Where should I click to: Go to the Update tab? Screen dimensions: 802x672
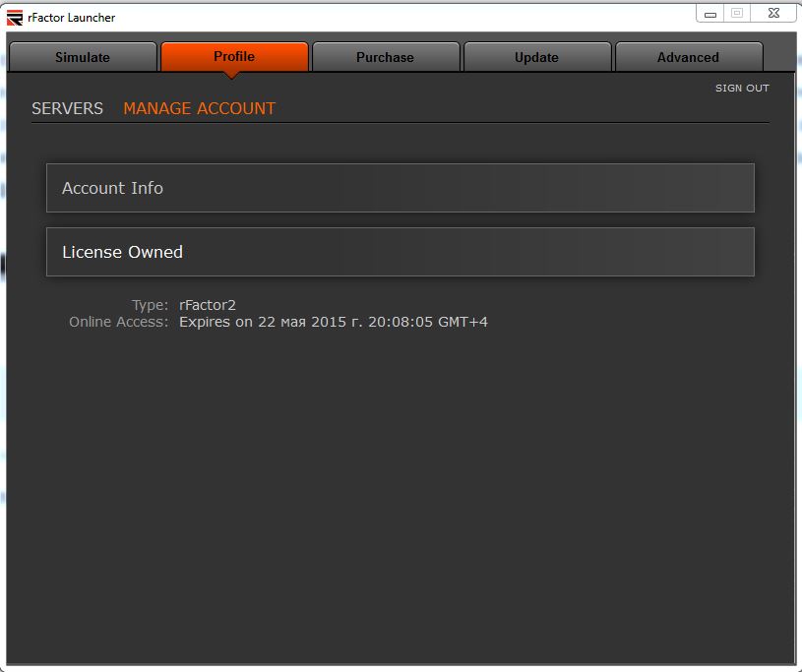coord(536,57)
